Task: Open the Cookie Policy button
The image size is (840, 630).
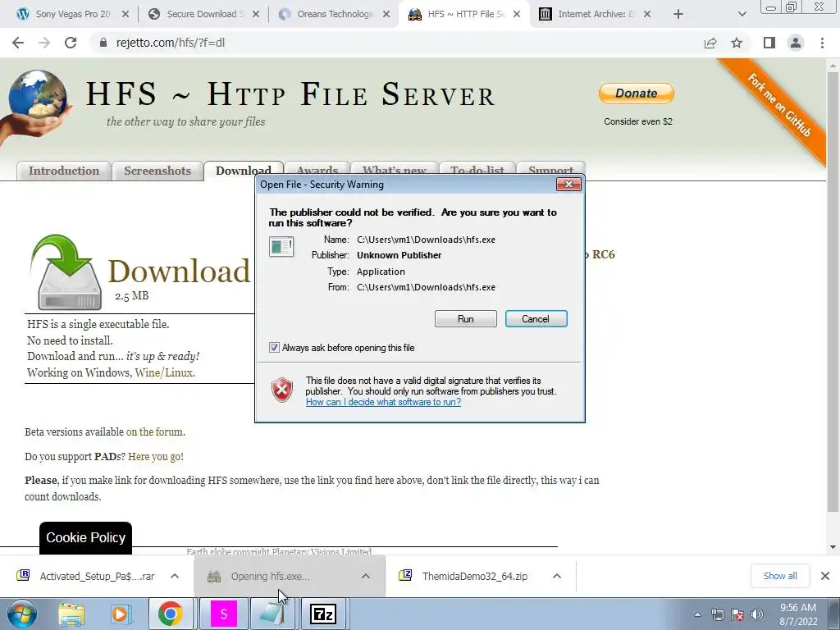Action: pos(85,538)
